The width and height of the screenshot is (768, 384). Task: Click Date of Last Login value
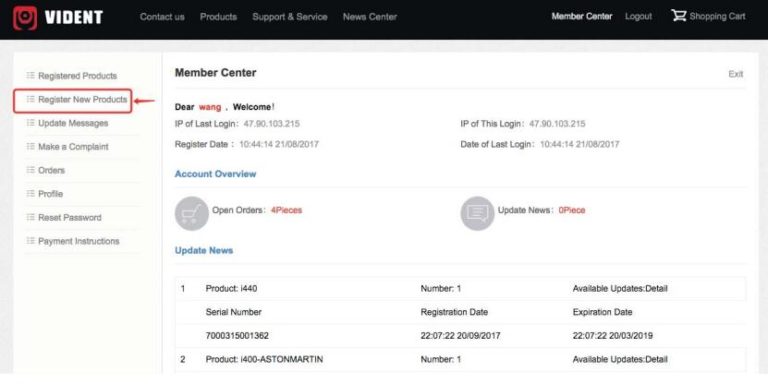(x=579, y=144)
